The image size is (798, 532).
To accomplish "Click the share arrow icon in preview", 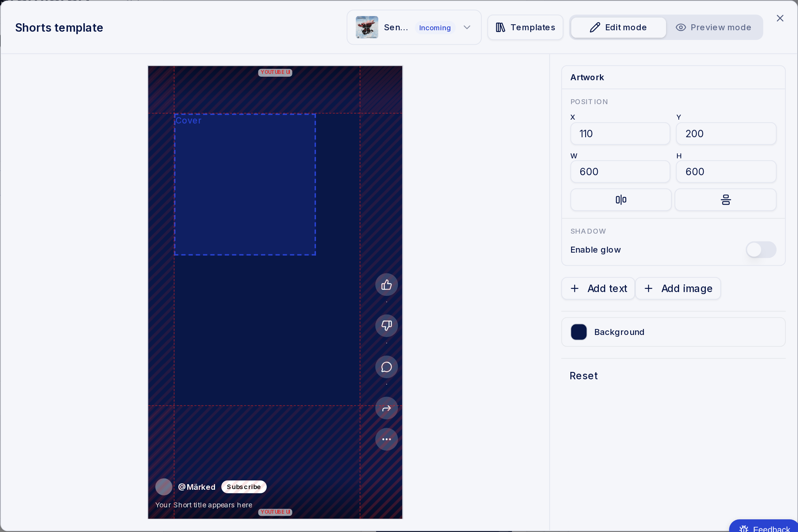I will click(x=386, y=408).
